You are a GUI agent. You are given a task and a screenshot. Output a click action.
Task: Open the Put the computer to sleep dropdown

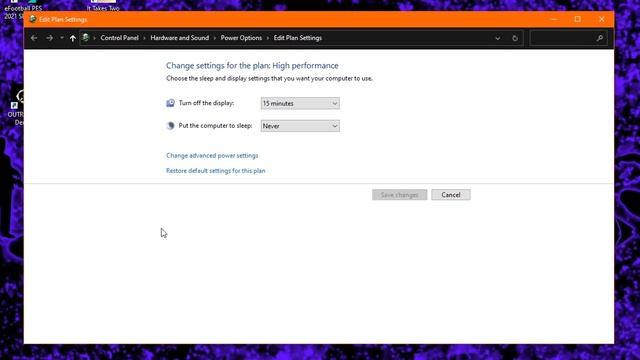300,126
